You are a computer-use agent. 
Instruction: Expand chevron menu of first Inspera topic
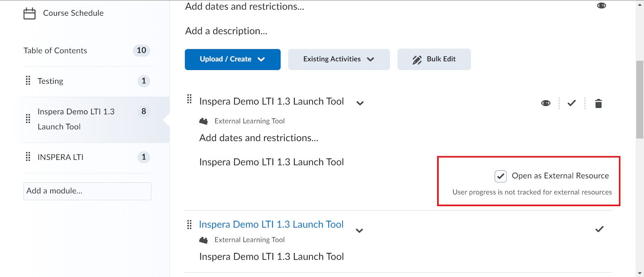(x=360, y=103)
